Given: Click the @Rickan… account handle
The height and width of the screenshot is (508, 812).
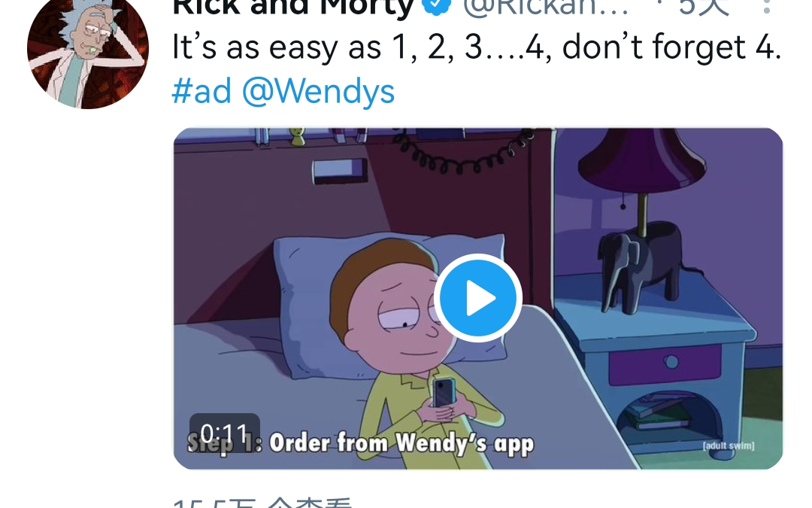Looking at the screenshot, I should (x=545, y=6).
